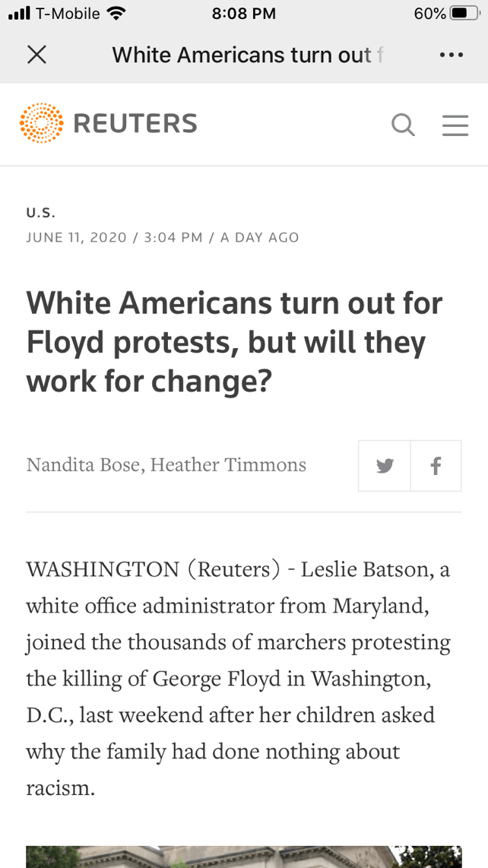Tap the article headline about Floyd protests
The height and width of the screenshot is (868, 488).
point(234,342)
